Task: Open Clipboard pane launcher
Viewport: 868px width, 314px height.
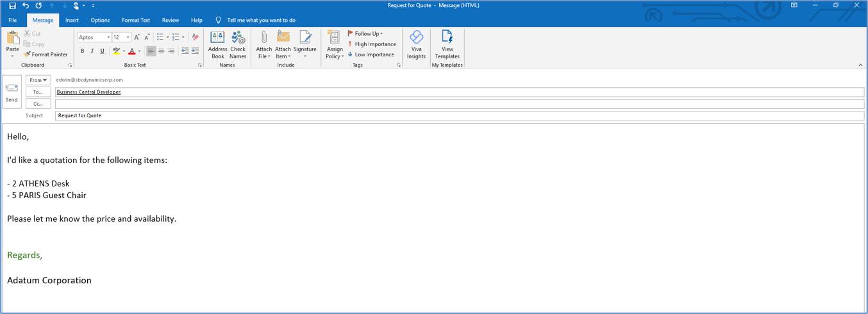Action: pyautogui.click(x=70, y=65)
